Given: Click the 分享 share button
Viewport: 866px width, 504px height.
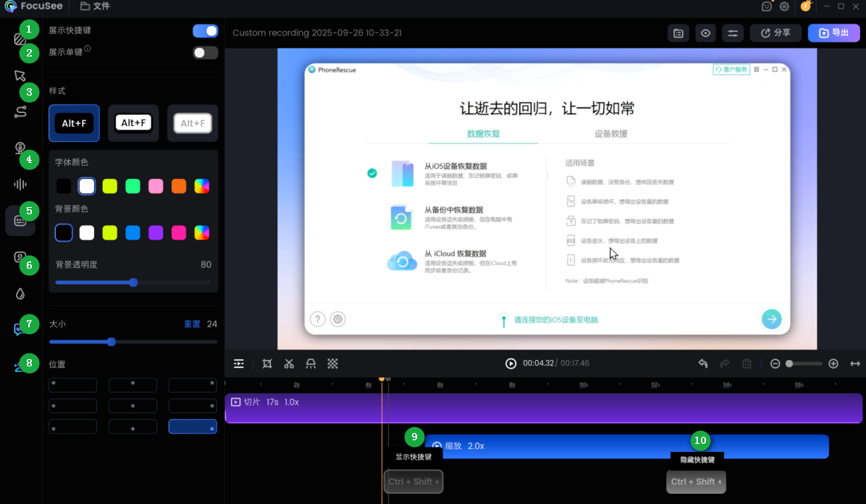Looking at the screenshot, I should (x=775, y=33).
